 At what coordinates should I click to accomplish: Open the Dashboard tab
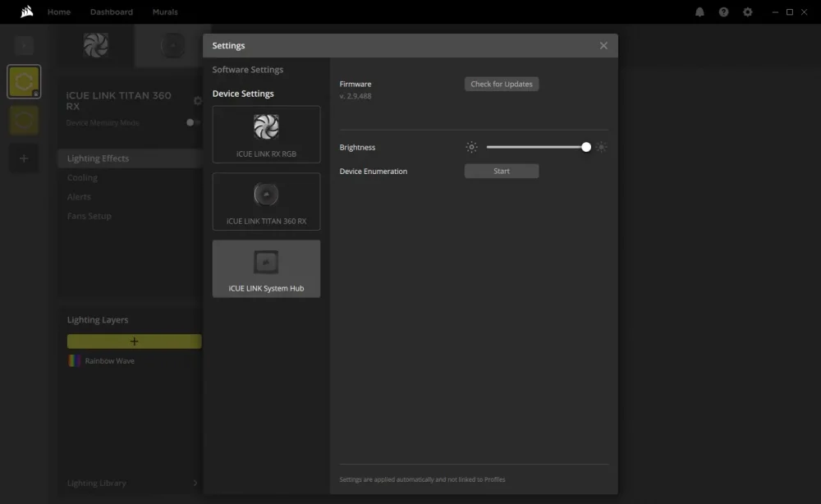coord(112,12)
